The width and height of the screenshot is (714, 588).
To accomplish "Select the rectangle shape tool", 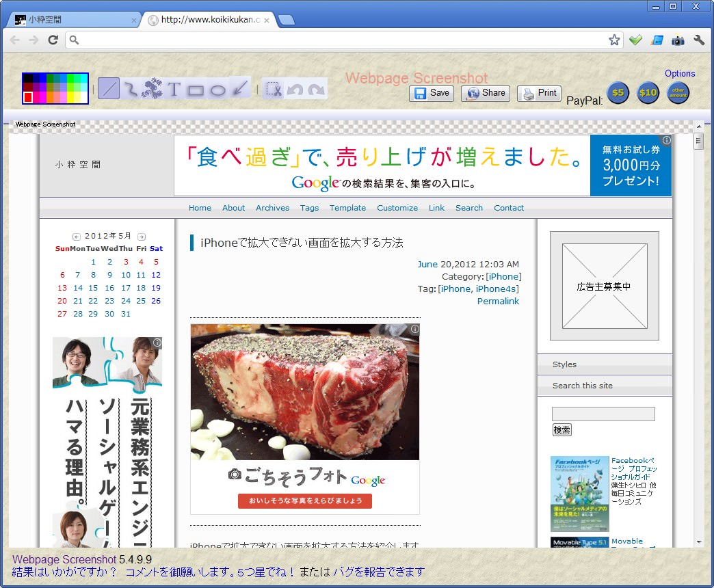I will 196,90.
